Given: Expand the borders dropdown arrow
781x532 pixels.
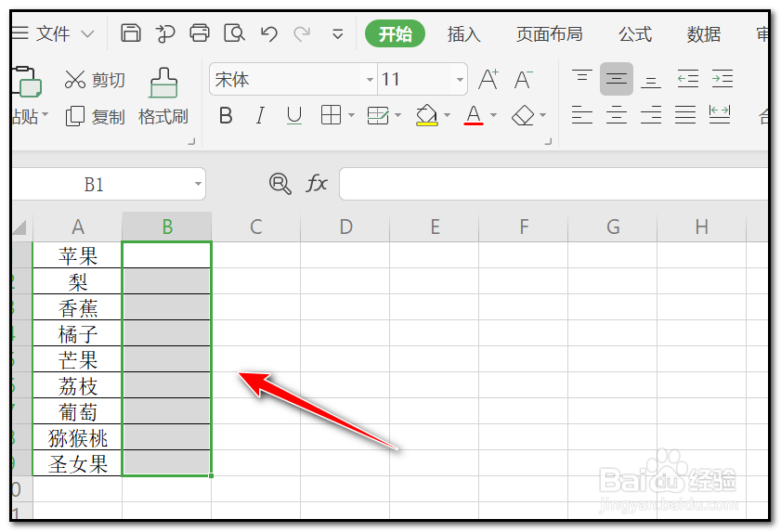Looking at the screenshot, I should click(x=351, y=115).
